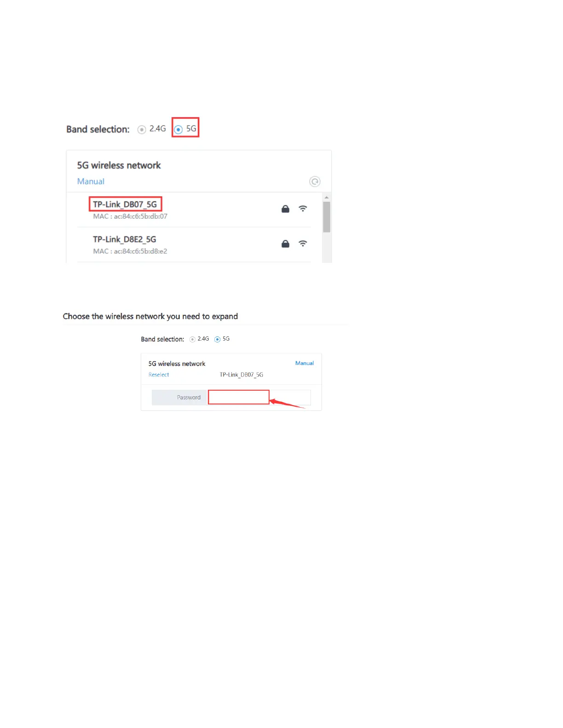Click the refresh network list icon
Image resolution: width=563 pixels, height=728 pixels.
[315, 182]
